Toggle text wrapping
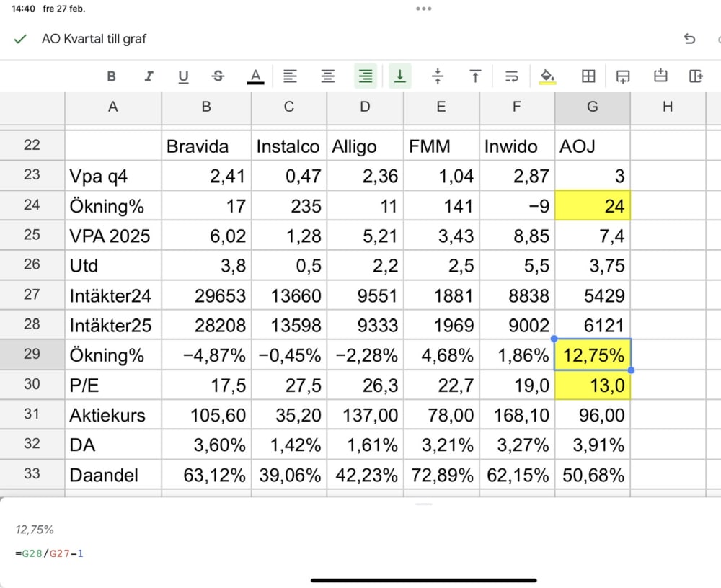The width and height of the screenshot is (721, 588). point(512,76)
